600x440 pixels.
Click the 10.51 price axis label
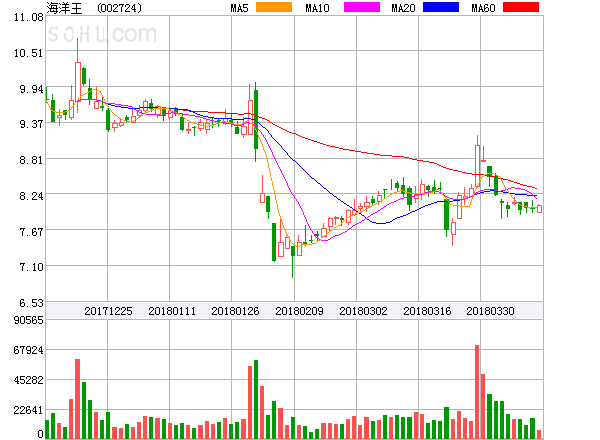[29, 53]
